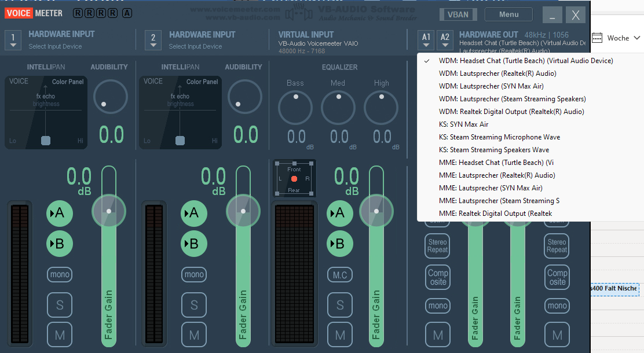Choose MME: Lautsprecher (Realtek(R) Audio)
The image size is (644, 353).
coord(497,175)
